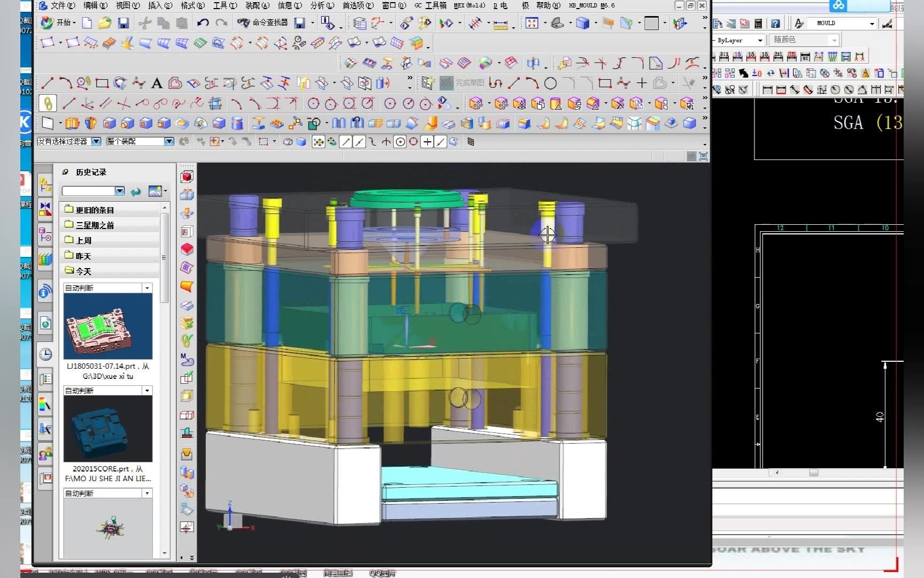This screenshot has height=578, width=924.
Task: Click the history panel back arrow icon
Action: (136, 191)
